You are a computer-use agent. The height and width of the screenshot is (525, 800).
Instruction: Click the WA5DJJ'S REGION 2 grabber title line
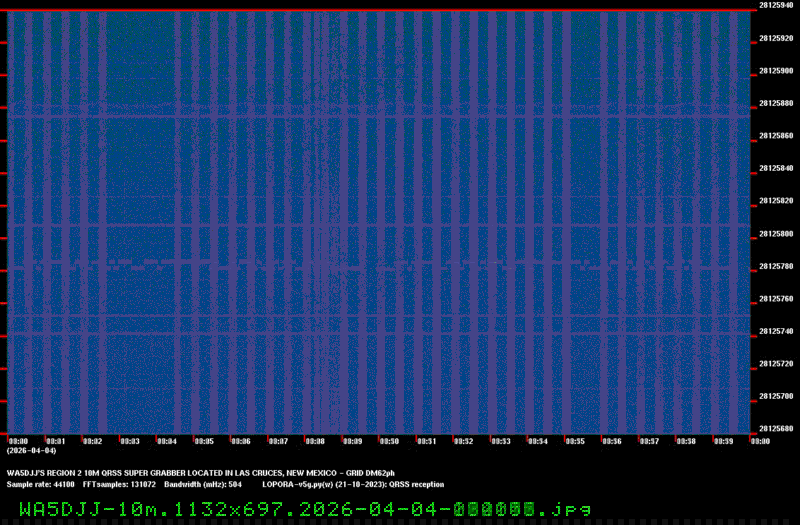200,472
